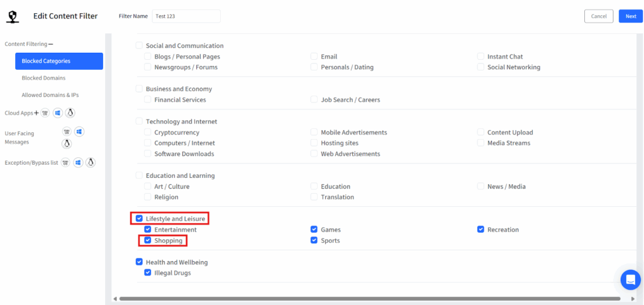Screen dimensions: 644x305
Task: Check the Financial Services checkbox
Action: pos(147,99)
